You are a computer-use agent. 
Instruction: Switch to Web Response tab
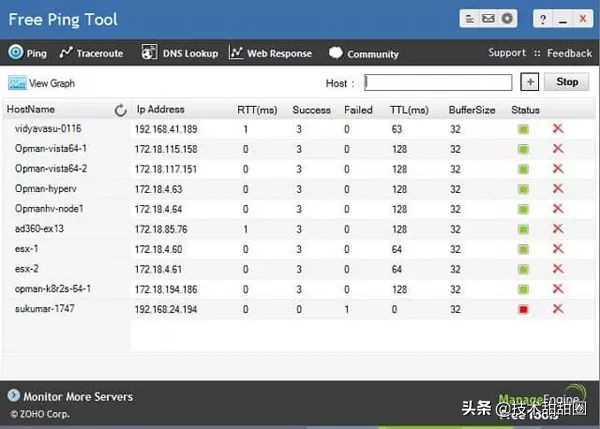[x=271, y=53]
